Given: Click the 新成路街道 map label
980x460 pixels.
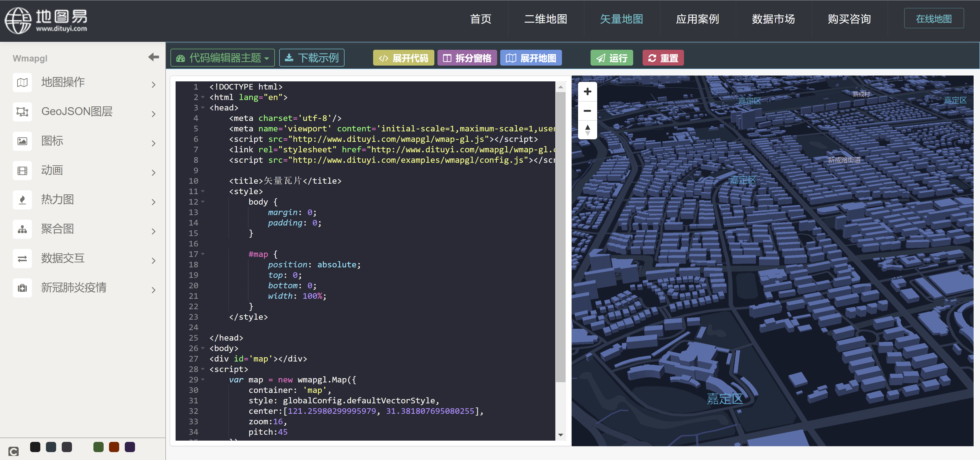Looking at the screenshot, I should (844, 160).
